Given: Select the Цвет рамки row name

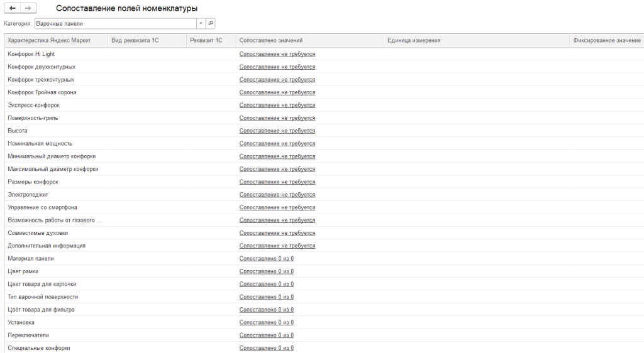Looking at the screenshot, I should tap(23, 271).
